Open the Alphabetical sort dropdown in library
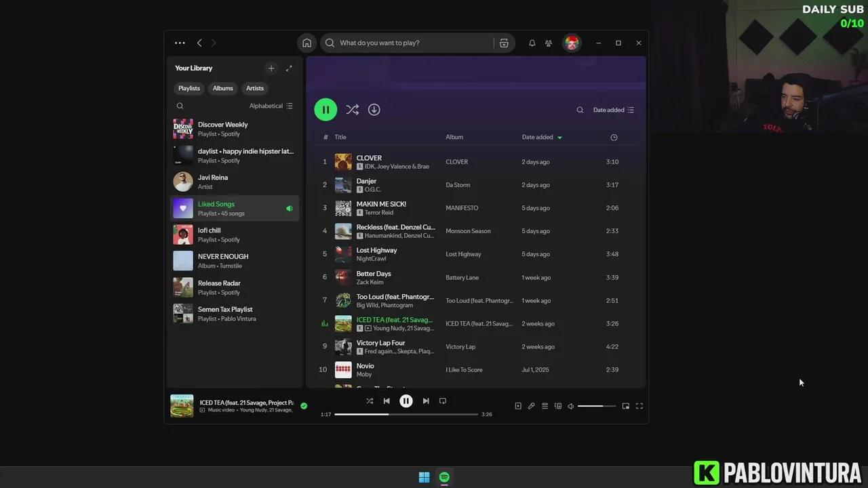Viewport: 868px width, 488px height. (x=271, y=106)
